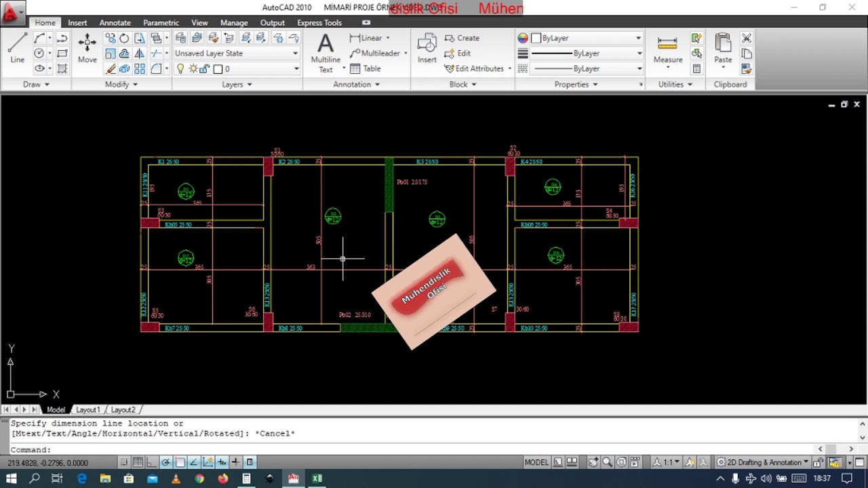Toggle layer 0 freeze sun icon
The width and height of the screenshot is (868, 488).
193,68
